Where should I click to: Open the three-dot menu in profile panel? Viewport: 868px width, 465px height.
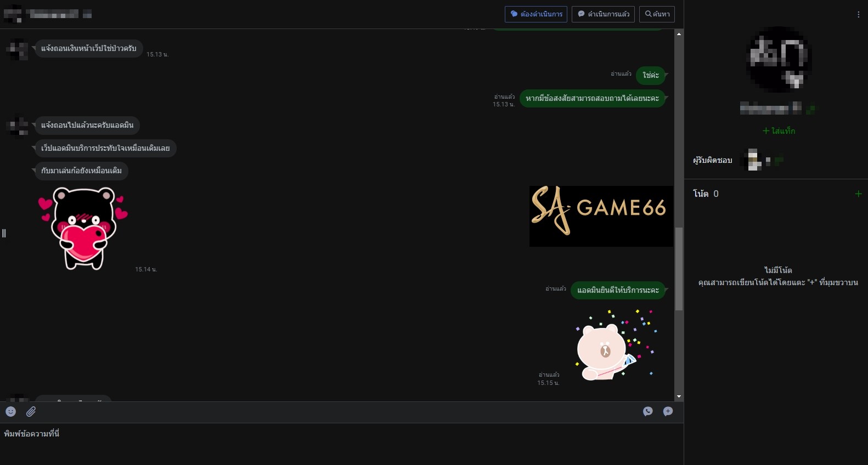click(x=859, y=15)
